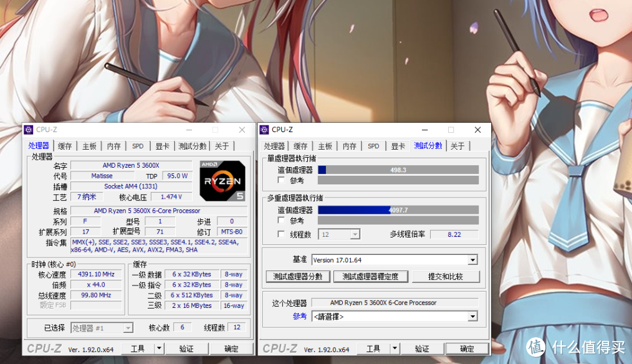Click 工具 button in left window

138,348
